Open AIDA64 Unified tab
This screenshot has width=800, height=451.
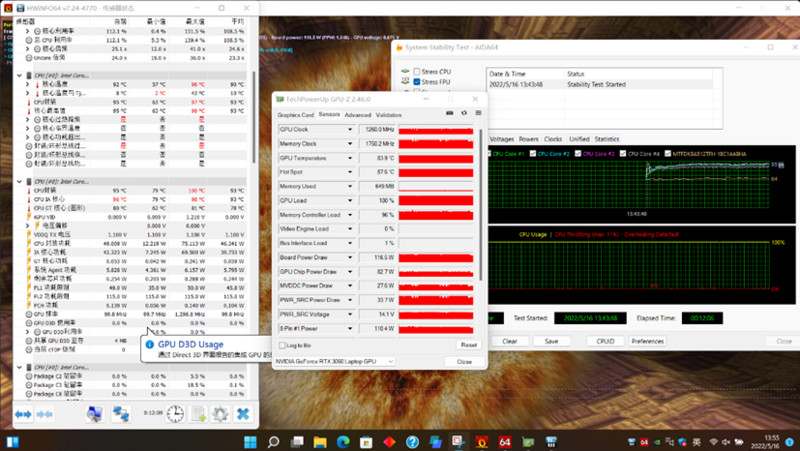click(579, 139)
